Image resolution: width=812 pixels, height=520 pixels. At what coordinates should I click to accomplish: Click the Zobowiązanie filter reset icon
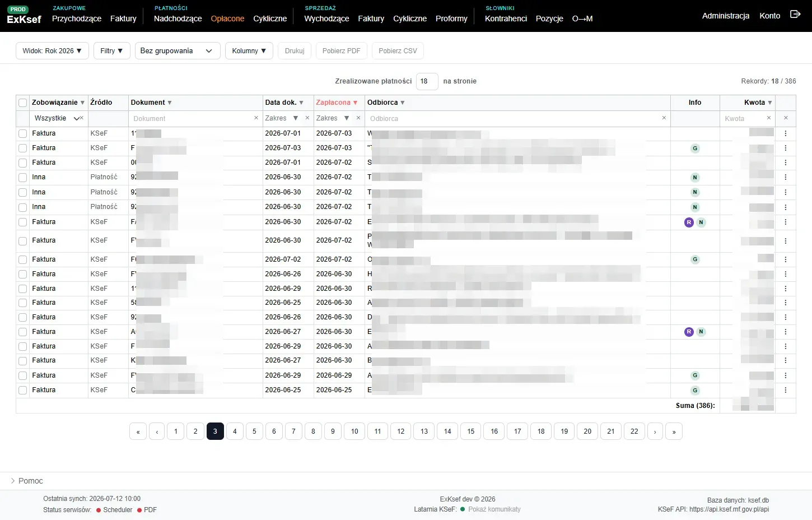(82, 118)
